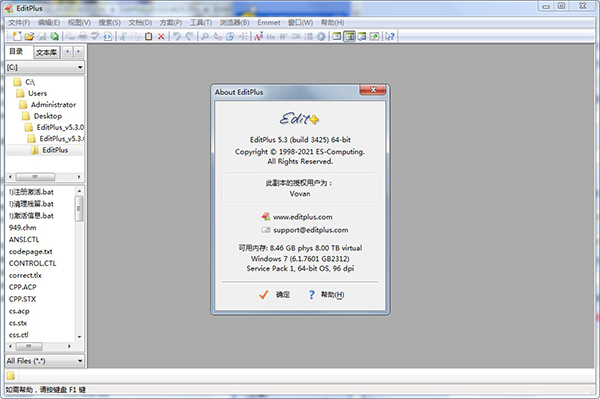The height and width of the screenshot is (399, 600).
Task: Open the 工具(T) menu
Action: [x=201, y=23]
